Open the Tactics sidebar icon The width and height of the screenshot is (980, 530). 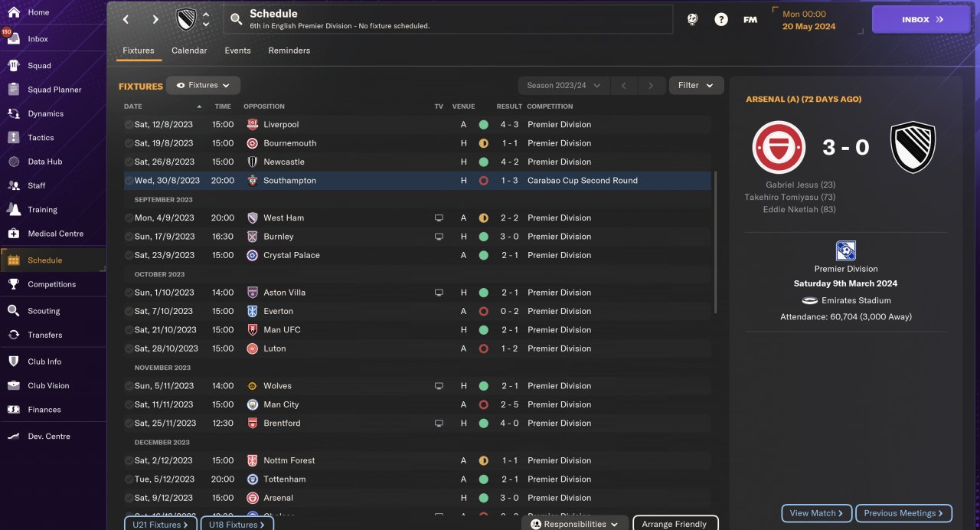tap(14, 138)
